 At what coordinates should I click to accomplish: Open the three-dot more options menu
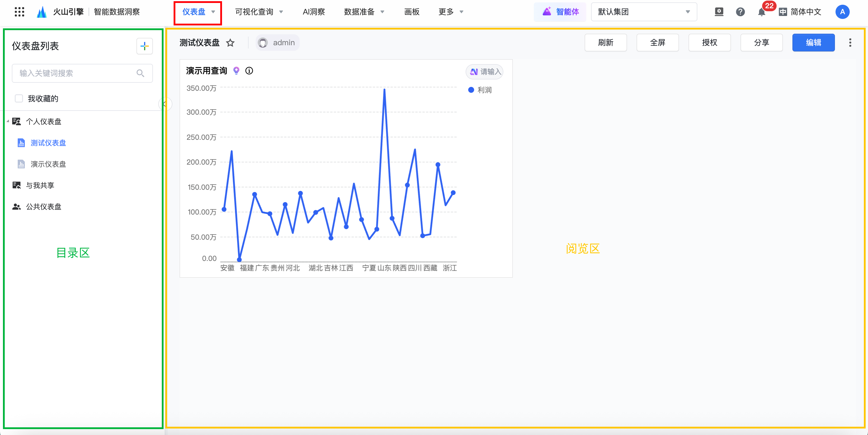pos(850,43)
